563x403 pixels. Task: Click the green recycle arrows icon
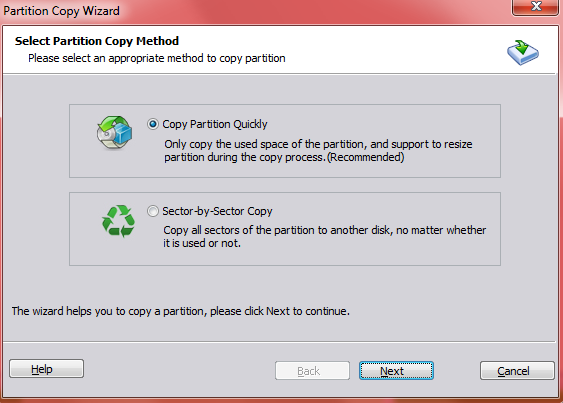click(x=118, y=221)
